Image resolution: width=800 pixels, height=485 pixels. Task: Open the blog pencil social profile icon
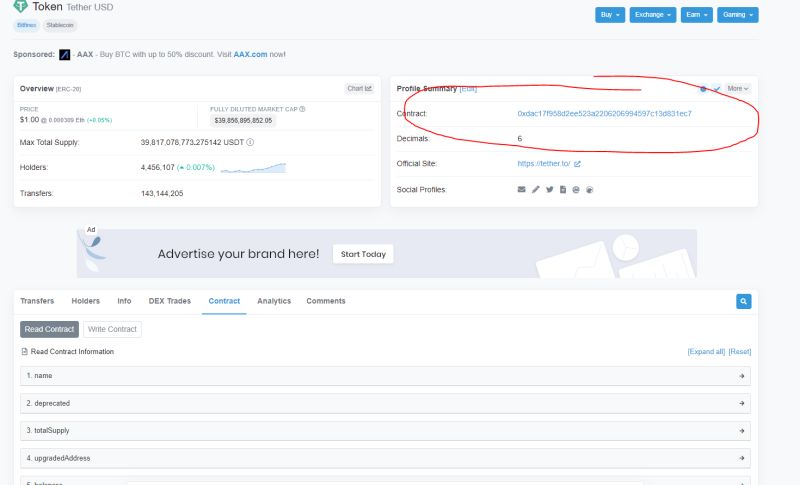[x=535, y=190]
